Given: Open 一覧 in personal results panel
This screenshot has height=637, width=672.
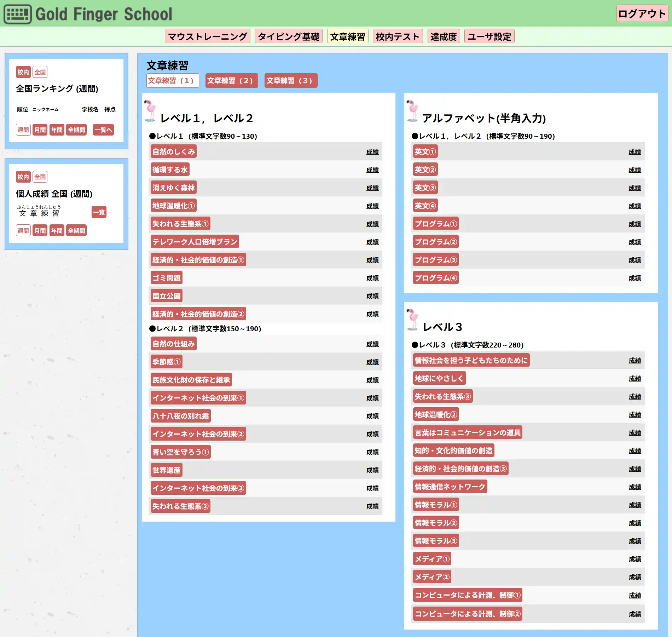Looking at the screenshot, I should 99,212.
